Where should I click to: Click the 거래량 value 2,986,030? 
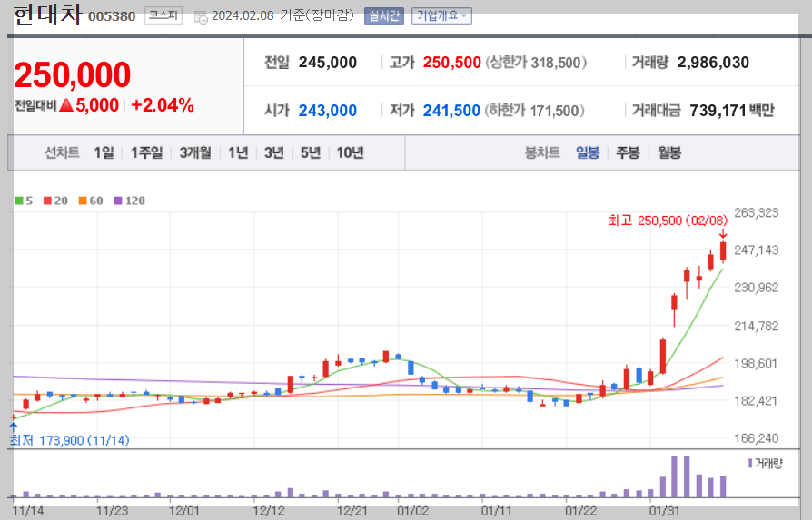[713, 63]
